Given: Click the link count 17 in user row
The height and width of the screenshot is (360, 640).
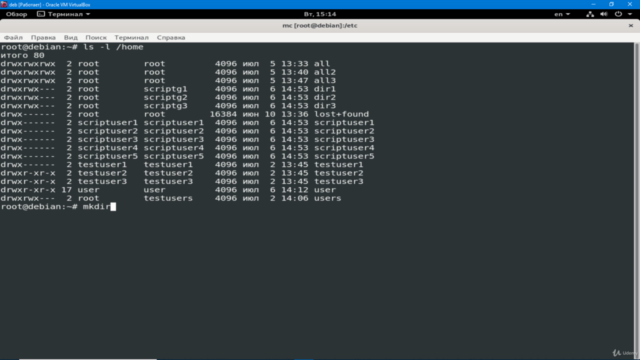Looking at the screenshot, I should (x=67, y=190).
